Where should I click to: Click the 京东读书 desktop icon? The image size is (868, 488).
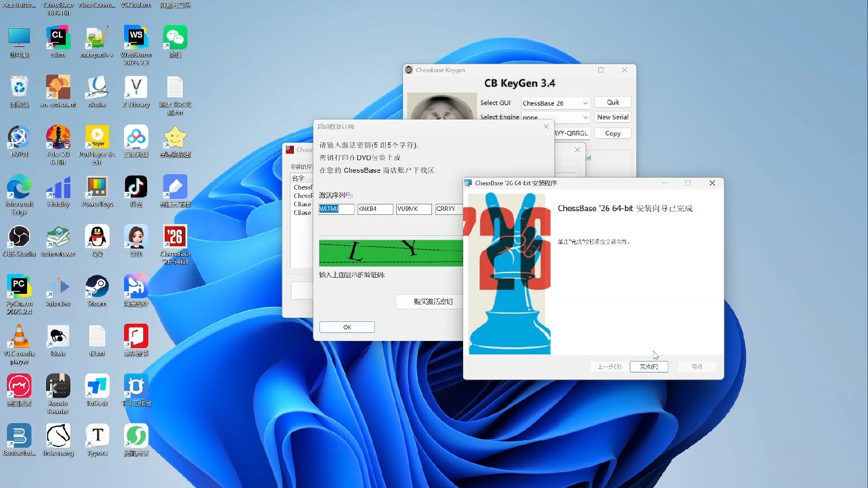pos(136,340)
